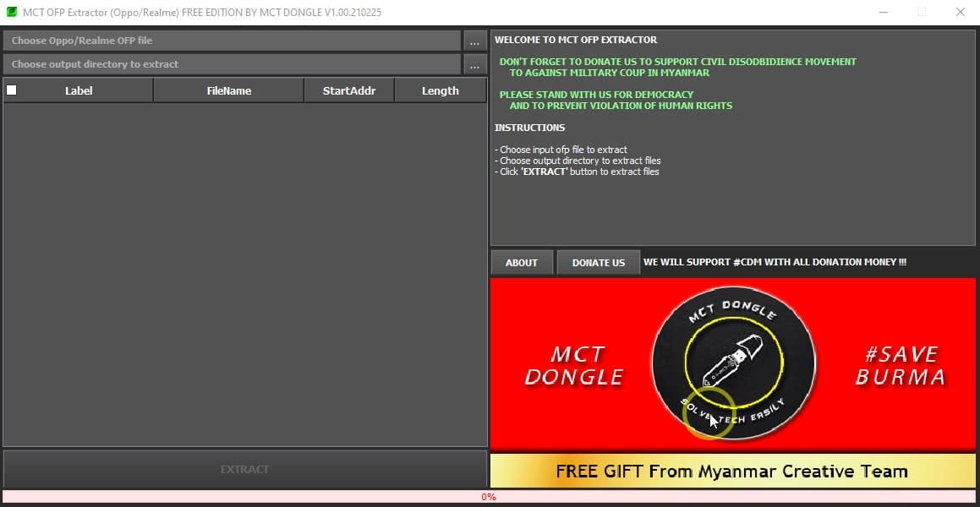
Task: Click the MCT DONGLE text on red banner
Action: (x=574, y=365)
